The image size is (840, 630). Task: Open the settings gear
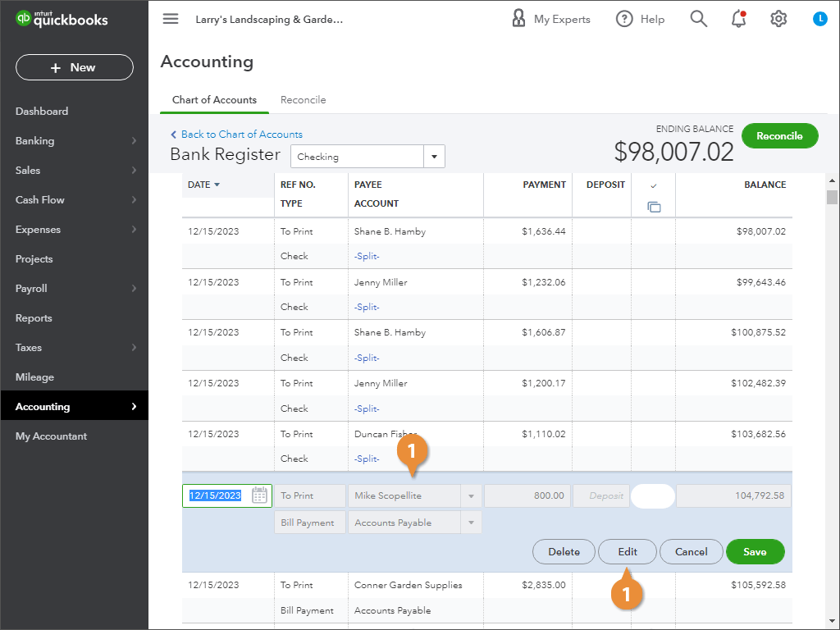click(778, 20)
